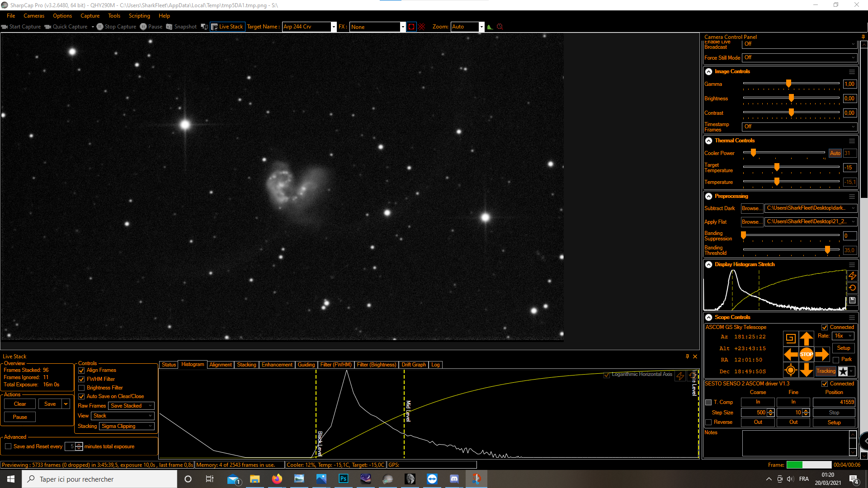Toggle the Park checkbox
The height and width of the screenshot is (488, 868).
click(x=836, y=360)
